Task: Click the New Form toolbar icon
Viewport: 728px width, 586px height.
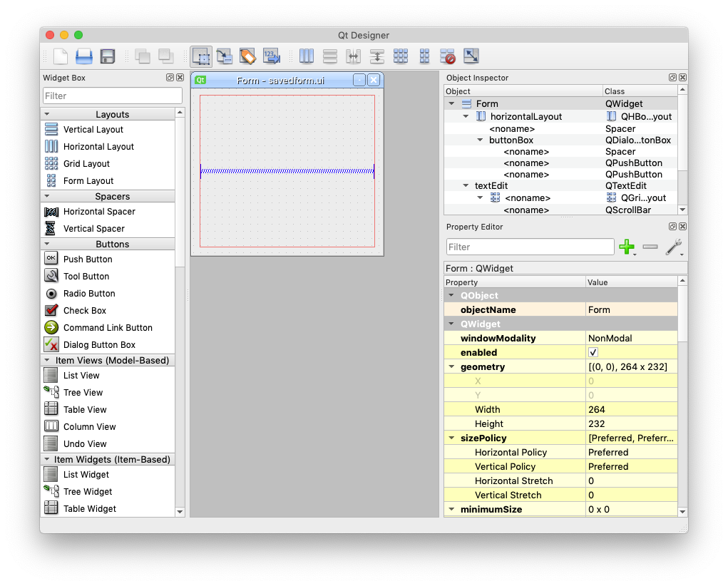Action: tap(61, 56)
